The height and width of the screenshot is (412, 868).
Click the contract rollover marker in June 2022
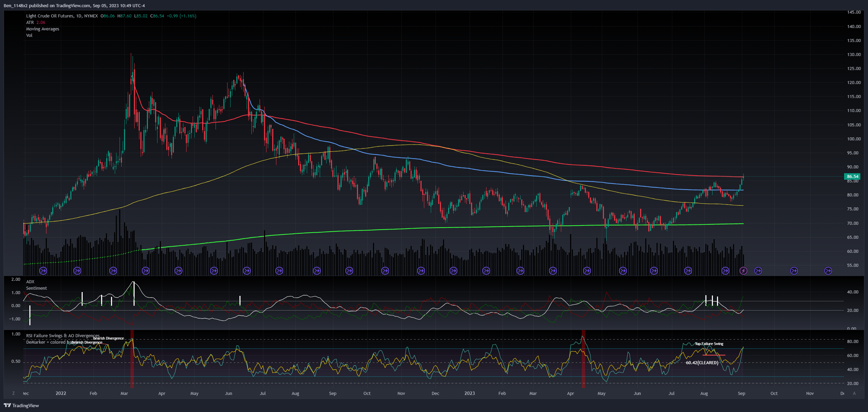tap(247, 271)
